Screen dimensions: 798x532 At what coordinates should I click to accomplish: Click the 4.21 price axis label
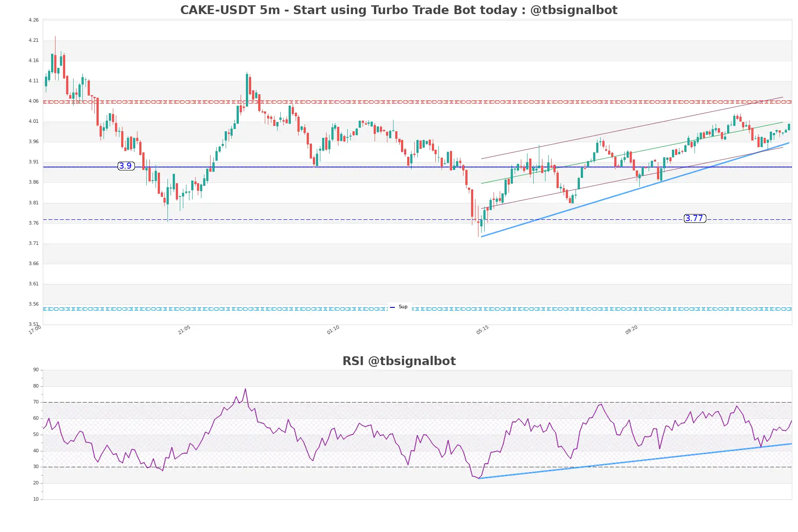[33, 41]
